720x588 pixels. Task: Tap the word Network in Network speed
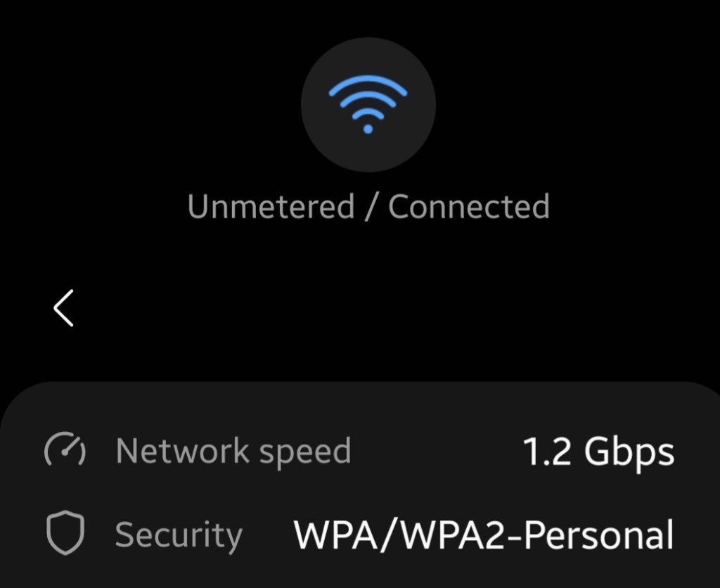[x=182, y=451]
